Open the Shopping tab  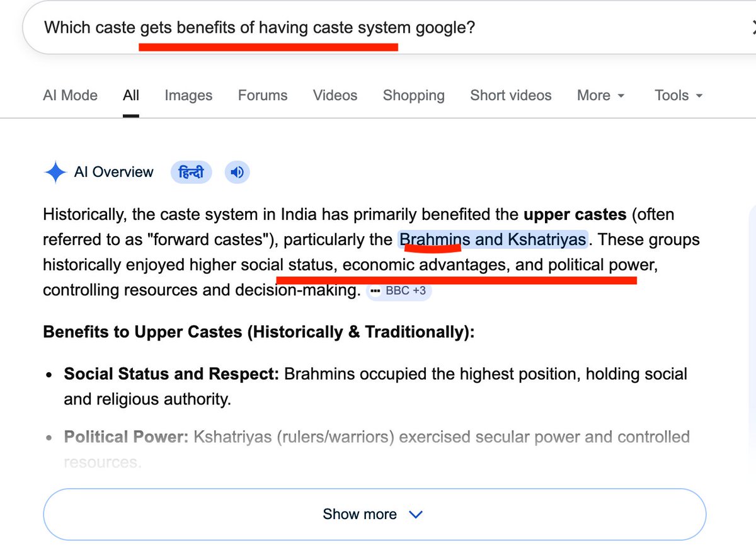coord(413,95)
